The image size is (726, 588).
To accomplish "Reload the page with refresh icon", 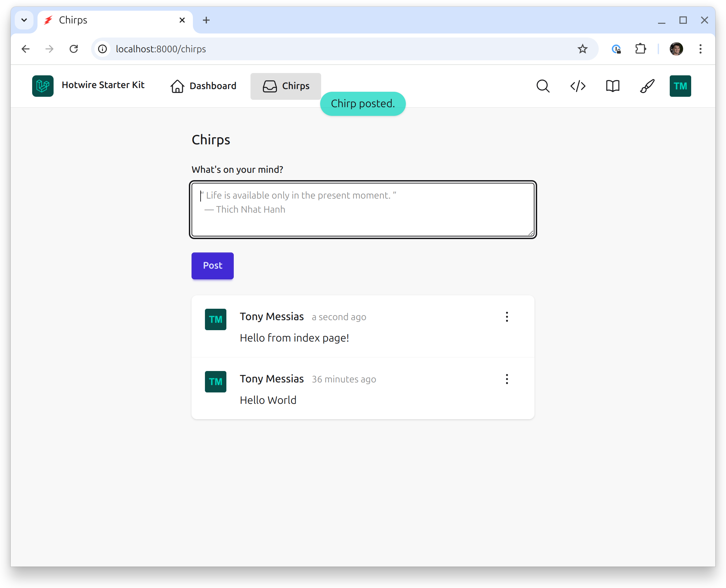I will (x=74, y=49).
